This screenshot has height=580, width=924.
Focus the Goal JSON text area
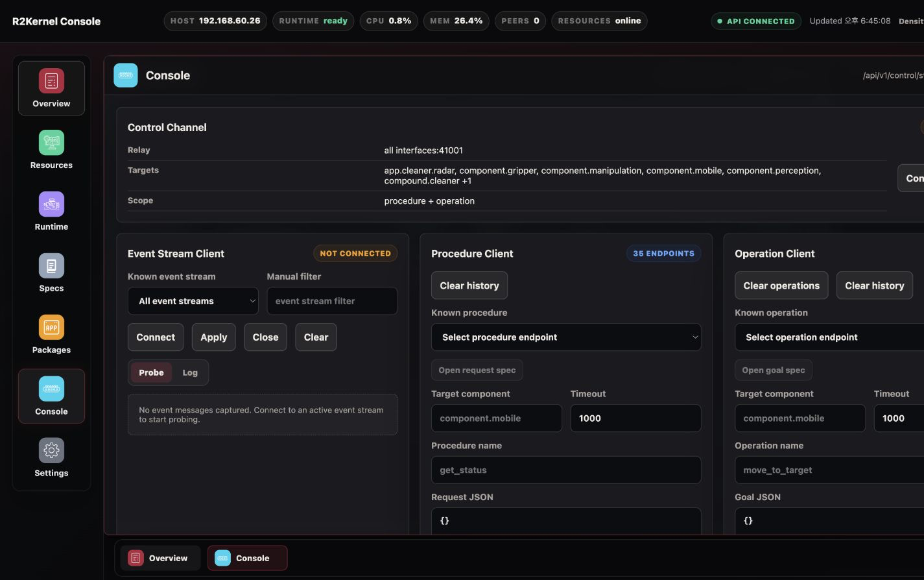[x=829, y=521]
